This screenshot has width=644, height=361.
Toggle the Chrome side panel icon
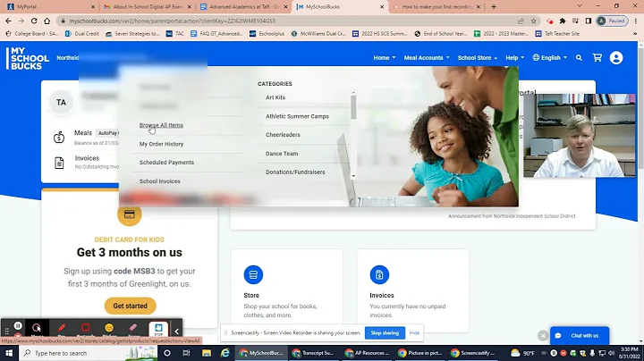(x=589, y=21)
